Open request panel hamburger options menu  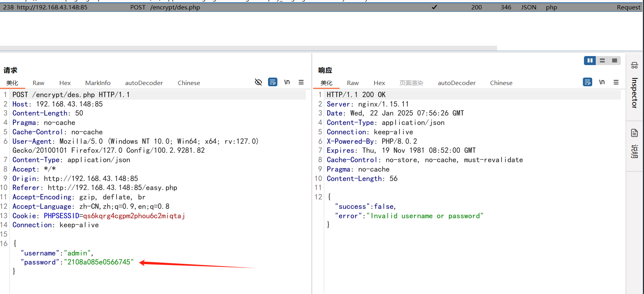pos(301,82)
